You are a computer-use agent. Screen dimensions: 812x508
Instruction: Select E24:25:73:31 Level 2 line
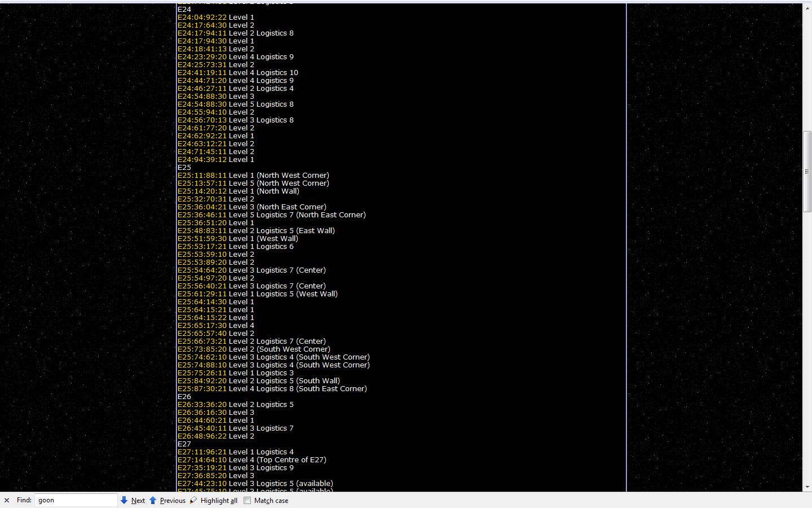coord(216,64)
